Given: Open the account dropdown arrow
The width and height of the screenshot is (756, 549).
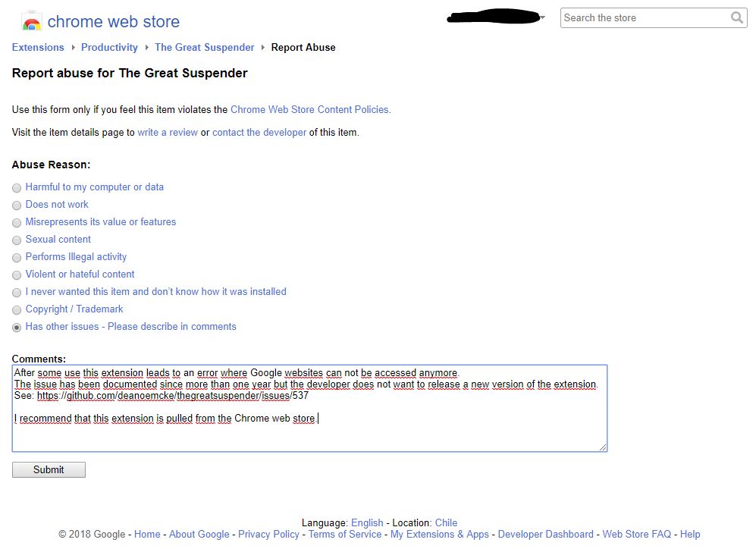Looking at the screenshot, I should [x=542, y=18].
